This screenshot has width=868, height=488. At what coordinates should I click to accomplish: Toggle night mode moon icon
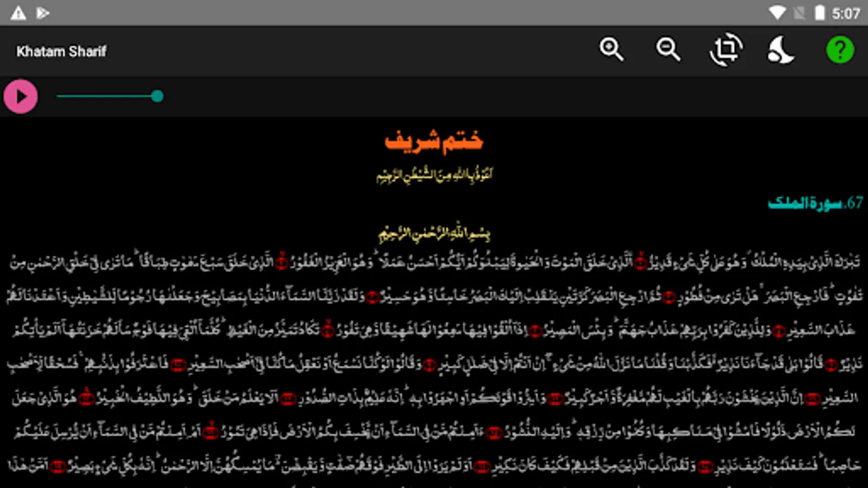point(781,50)
